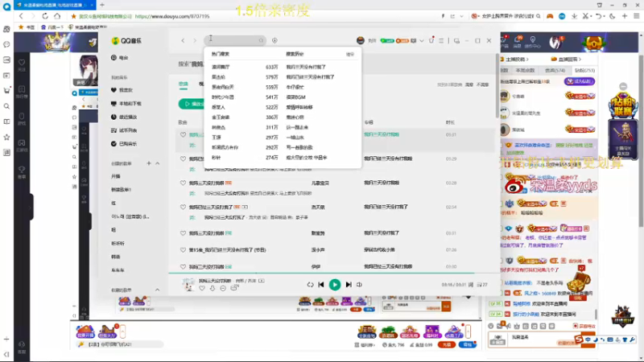
Task: Download the currently playing song
Action: (213, 289)
